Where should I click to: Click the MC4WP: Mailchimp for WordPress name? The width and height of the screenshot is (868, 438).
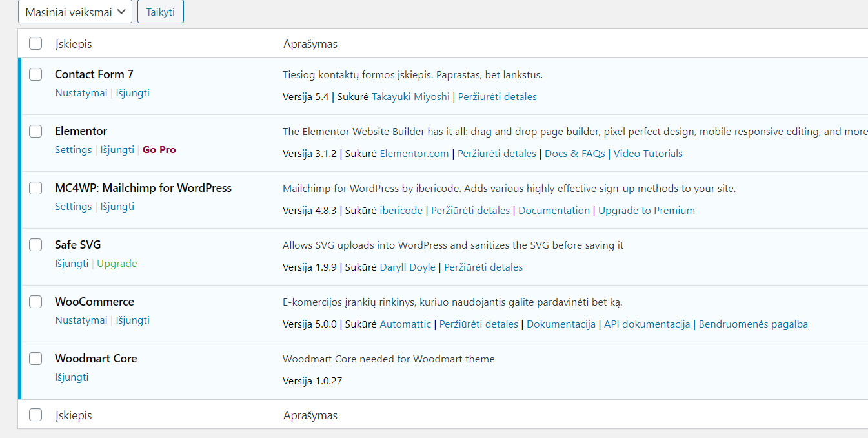(x=143, y=188)
